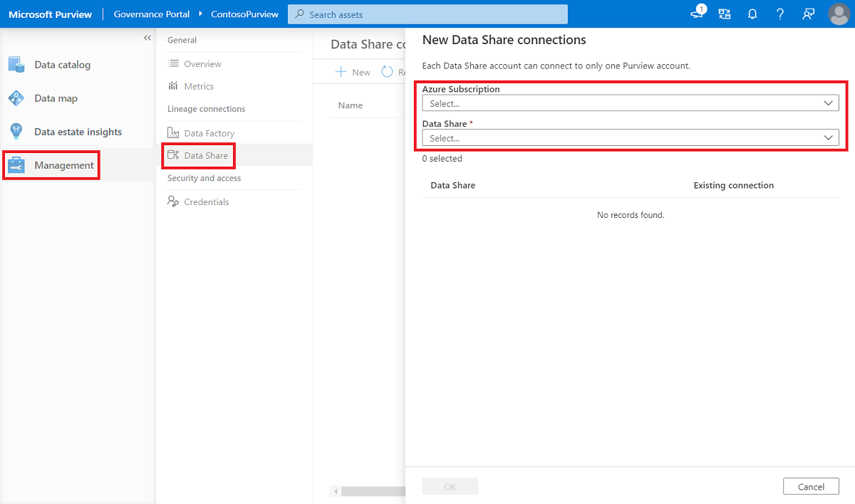Select the Management briefcase icon
This screenshot has width=855, height=504.
click(16, 164)
